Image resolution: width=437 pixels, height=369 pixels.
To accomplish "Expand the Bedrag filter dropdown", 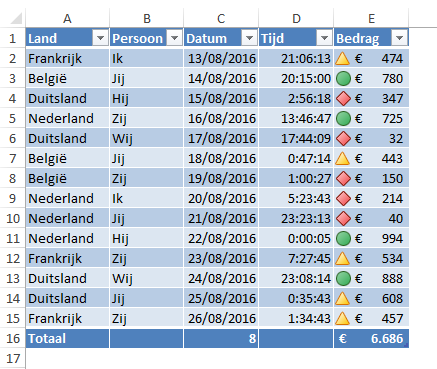I will [399, 38].
